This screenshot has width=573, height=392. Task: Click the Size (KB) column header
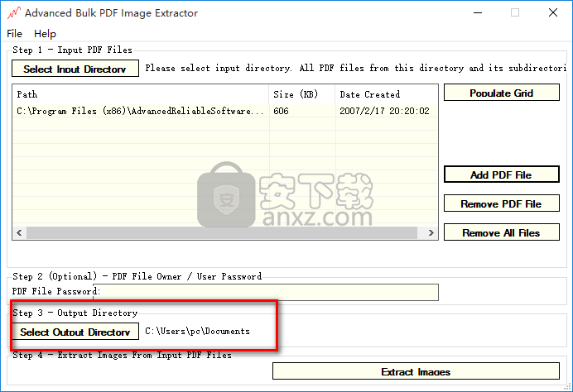(x=302, y=94)
